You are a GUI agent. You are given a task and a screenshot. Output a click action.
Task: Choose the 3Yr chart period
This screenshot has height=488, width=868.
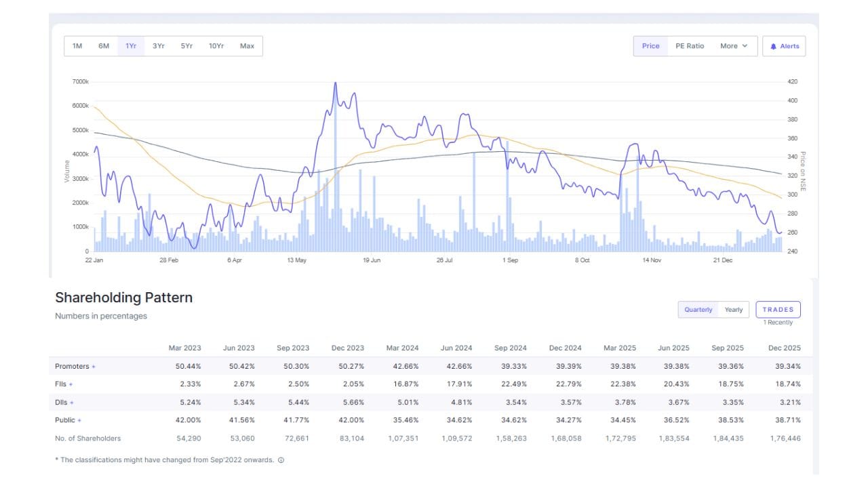point(159,46)
